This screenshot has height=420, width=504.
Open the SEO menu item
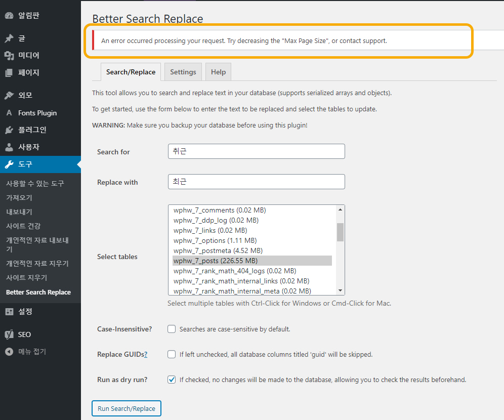click(x=24, y=334)
